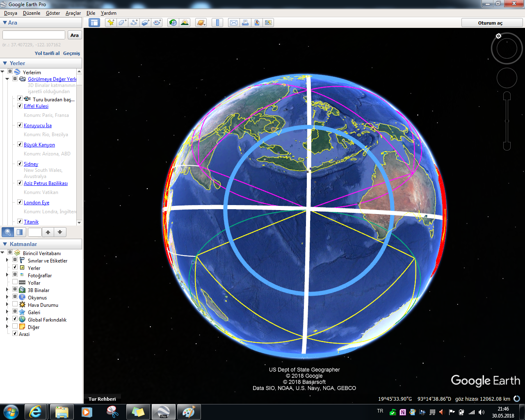Show the ruler tool
The width and height of the screenshot is (525, 420).
[217, 23]
